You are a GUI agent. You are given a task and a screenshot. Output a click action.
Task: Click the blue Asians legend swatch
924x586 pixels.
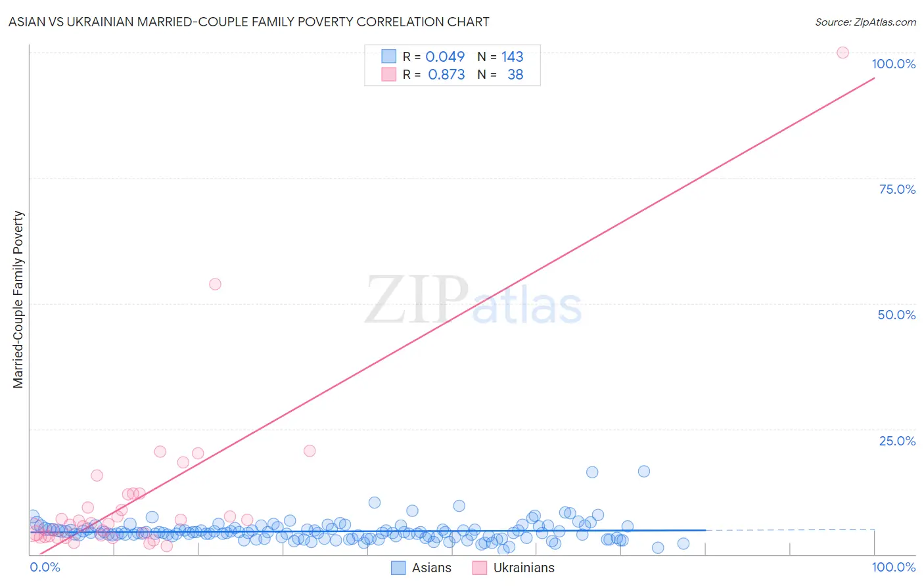pyautogui.click(x=398, y=568)
